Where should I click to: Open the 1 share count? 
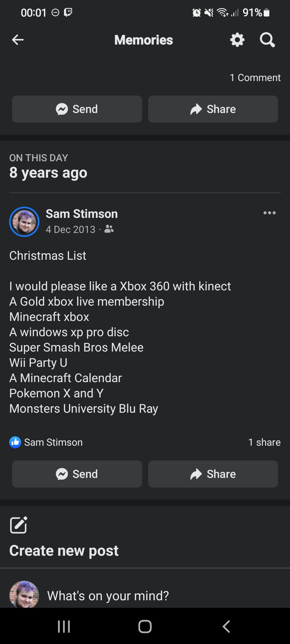(x=264, y=442)
